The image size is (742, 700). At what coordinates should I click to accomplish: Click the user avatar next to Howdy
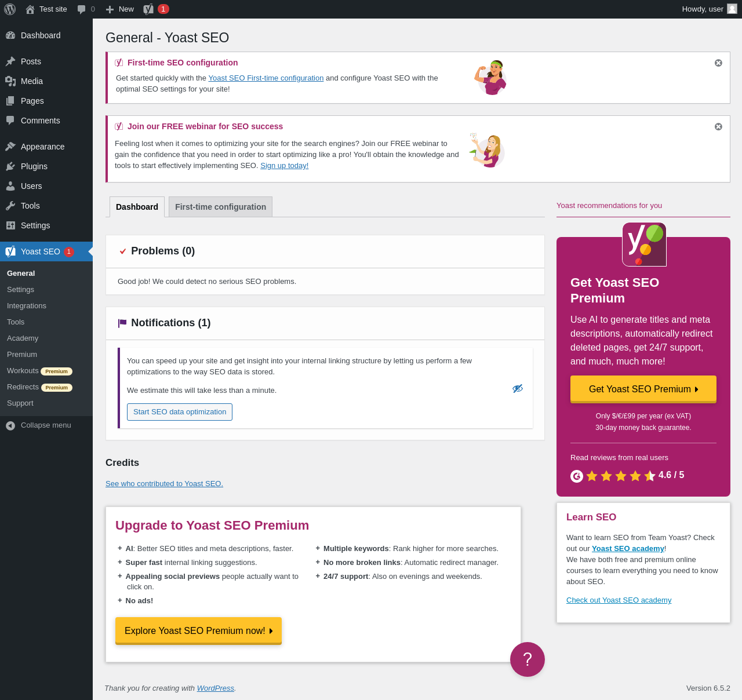click(x=732, y=9)
